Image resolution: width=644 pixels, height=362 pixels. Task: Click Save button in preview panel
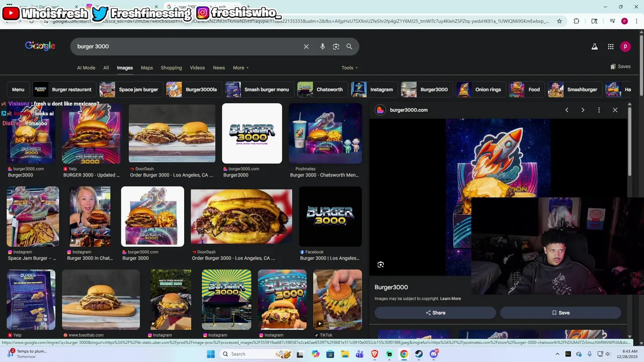coord(560,313)
